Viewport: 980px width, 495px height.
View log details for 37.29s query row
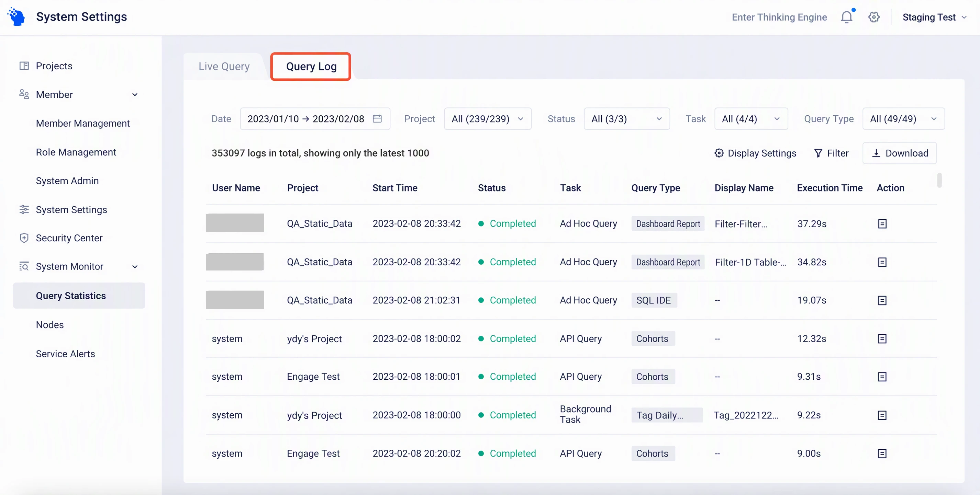coord(882,224)
